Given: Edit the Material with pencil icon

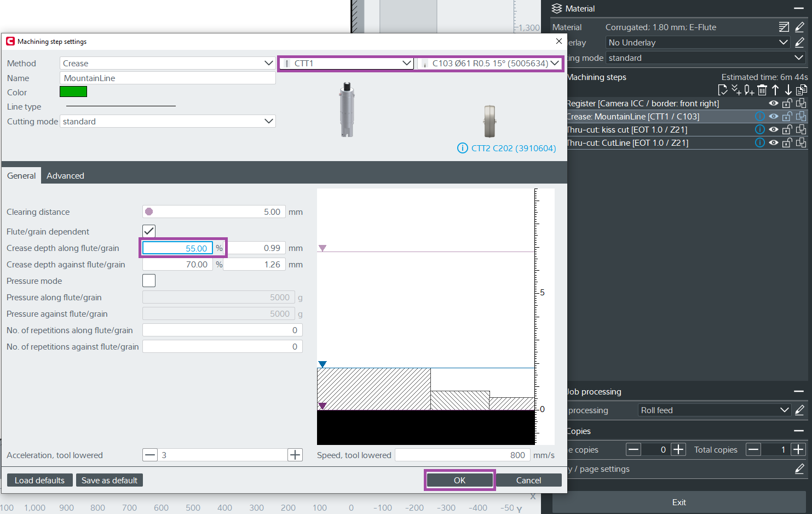Looking at the screenshot, I should (799, 27).
